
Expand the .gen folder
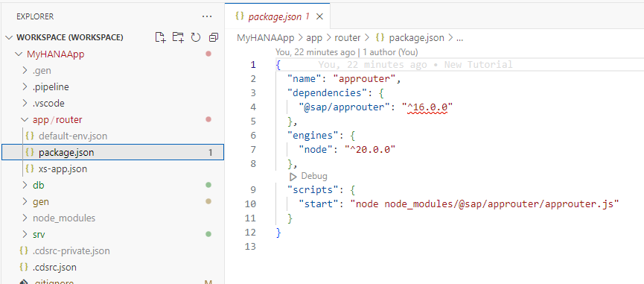tap(25, 70)
